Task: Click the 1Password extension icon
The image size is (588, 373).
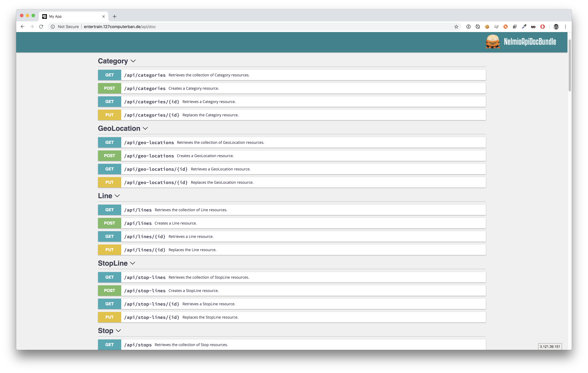Action: coord(468,27)
